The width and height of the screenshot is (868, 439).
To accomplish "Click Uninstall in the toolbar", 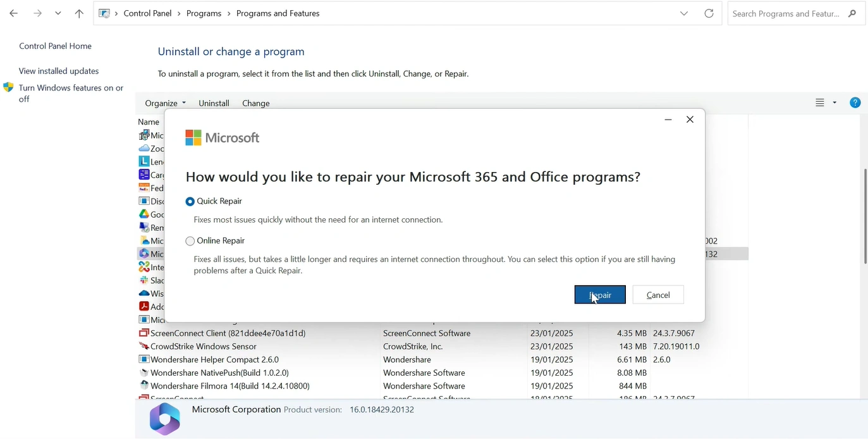I will [x=214, y=103].
